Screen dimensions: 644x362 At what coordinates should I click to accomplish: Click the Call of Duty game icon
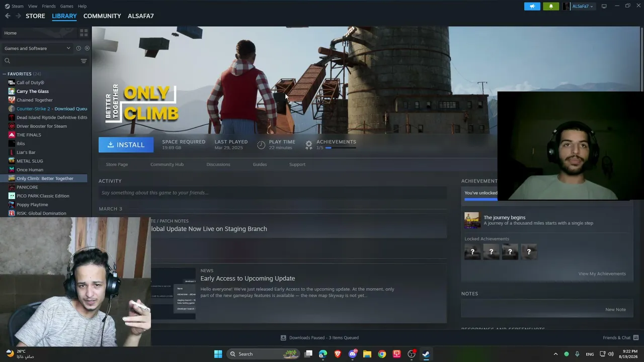tap(12, 82)
